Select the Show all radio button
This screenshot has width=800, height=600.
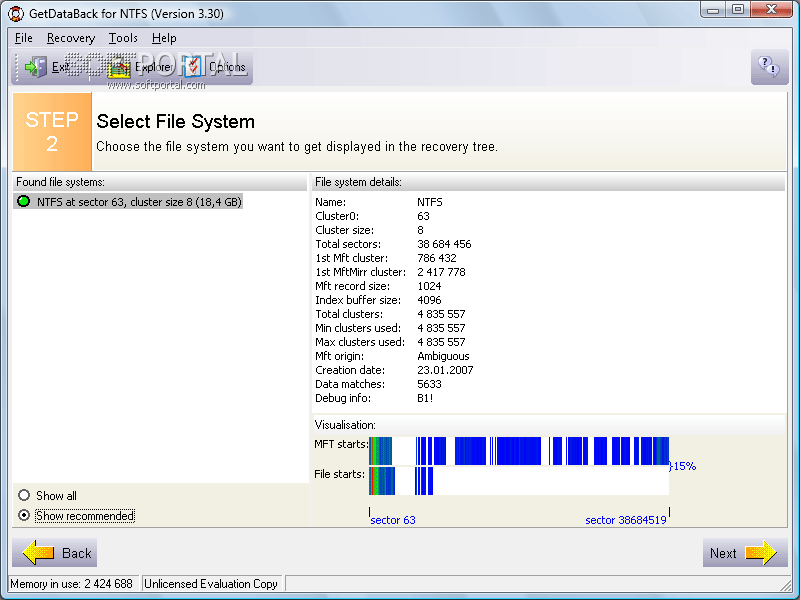pyautogui.click(x=24, y=495)
